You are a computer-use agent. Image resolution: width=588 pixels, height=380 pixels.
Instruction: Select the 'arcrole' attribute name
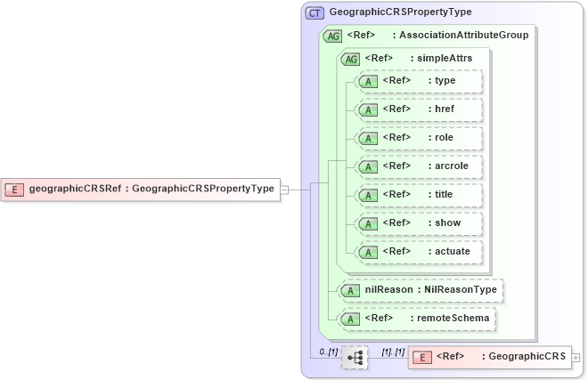452,166
